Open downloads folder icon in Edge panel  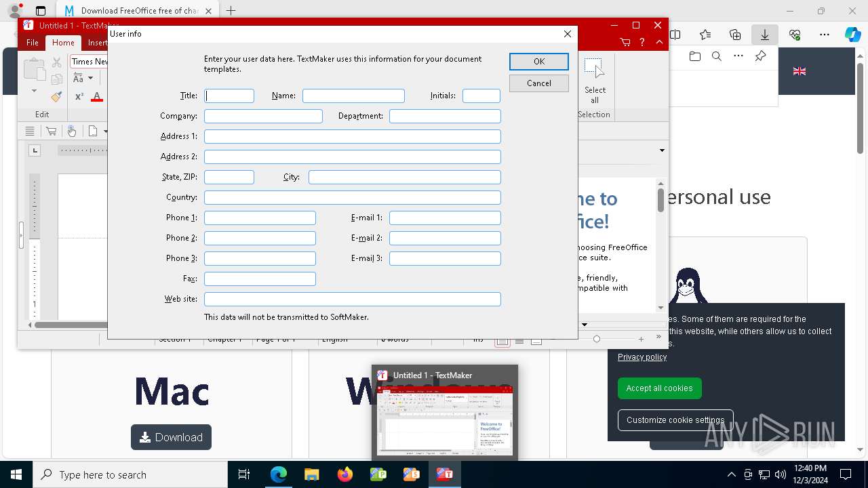tap(695, 56)
